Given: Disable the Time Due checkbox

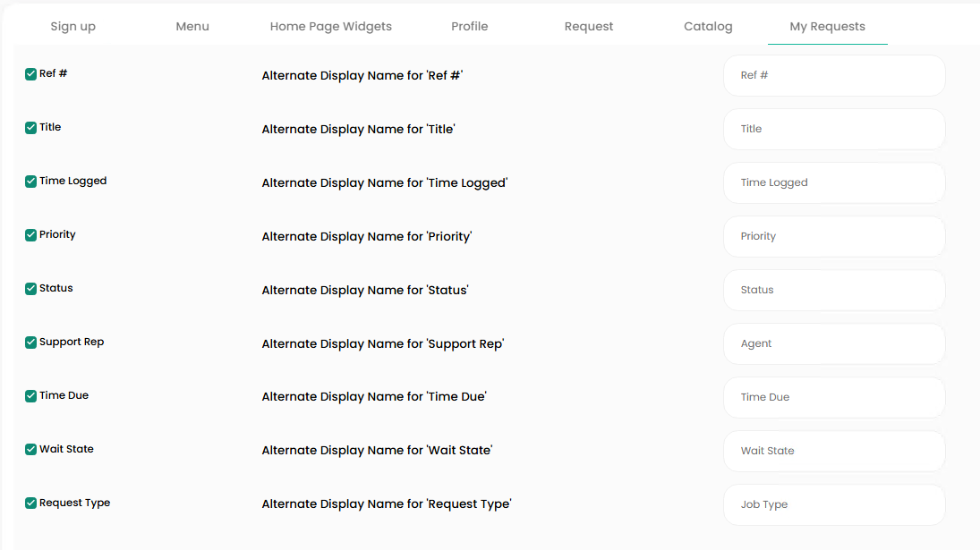Looking at the screenshot, I should [31, 396].
